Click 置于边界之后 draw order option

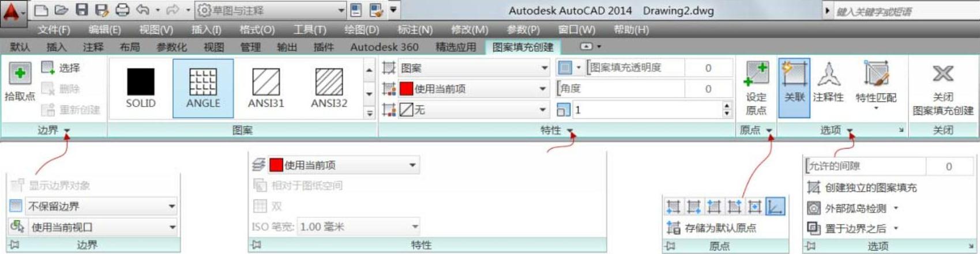[x=854, y=229]
